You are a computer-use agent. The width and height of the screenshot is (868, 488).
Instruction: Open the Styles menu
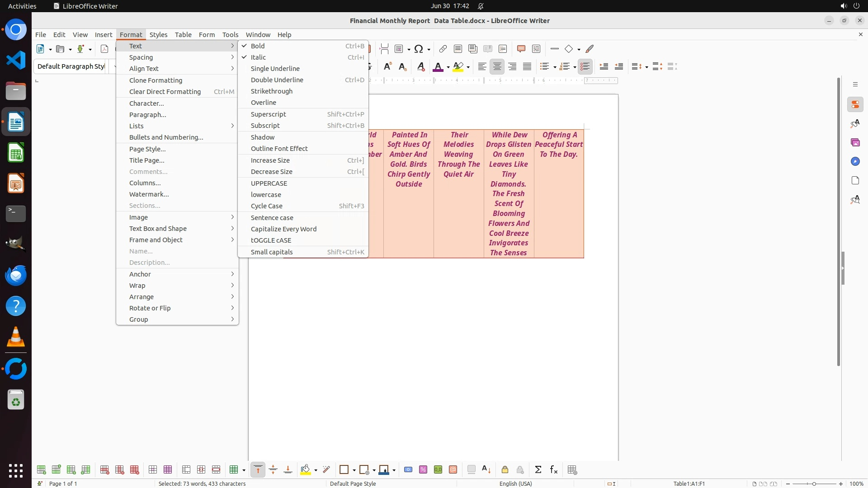pyautogui.click(x=158, y=35)
